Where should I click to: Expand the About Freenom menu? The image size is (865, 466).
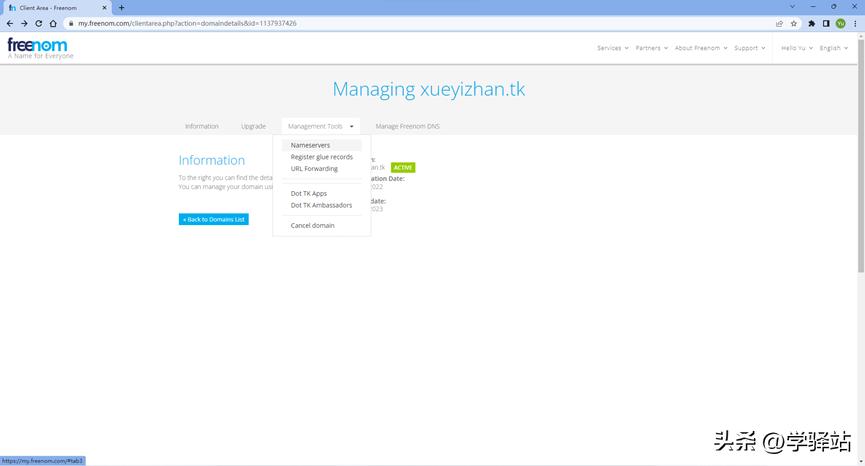click(701, 48)
